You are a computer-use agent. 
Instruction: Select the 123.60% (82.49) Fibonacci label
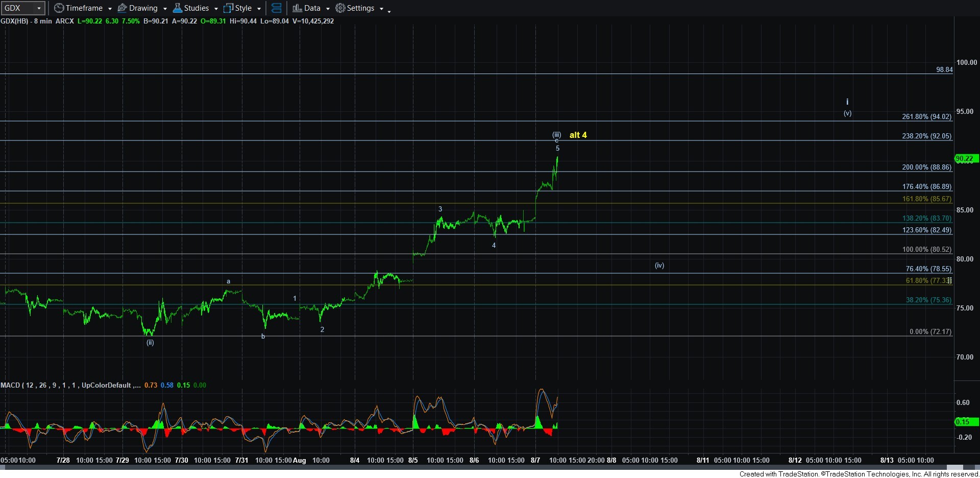click(x=926, y=230)
